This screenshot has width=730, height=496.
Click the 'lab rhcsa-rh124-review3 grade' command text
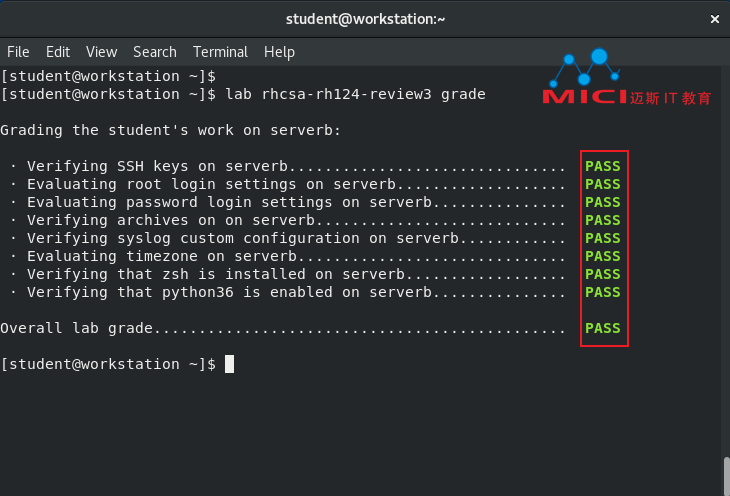click(350, 94)
